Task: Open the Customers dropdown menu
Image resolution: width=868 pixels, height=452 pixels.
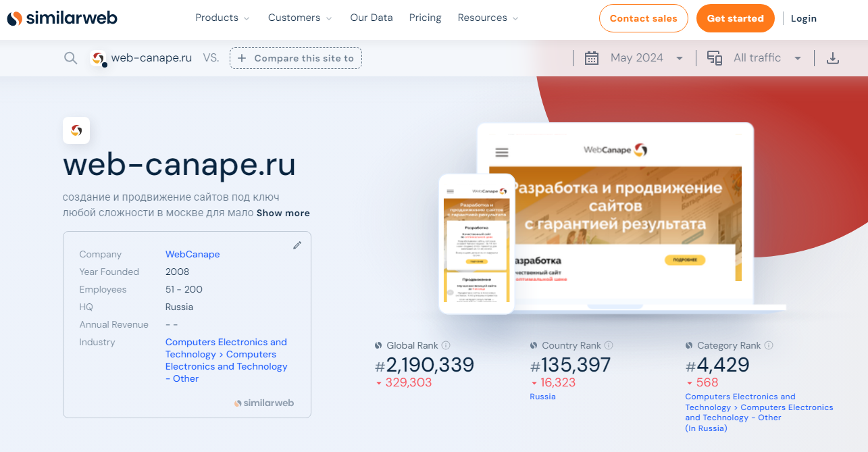Action: [x=300, y=18]
